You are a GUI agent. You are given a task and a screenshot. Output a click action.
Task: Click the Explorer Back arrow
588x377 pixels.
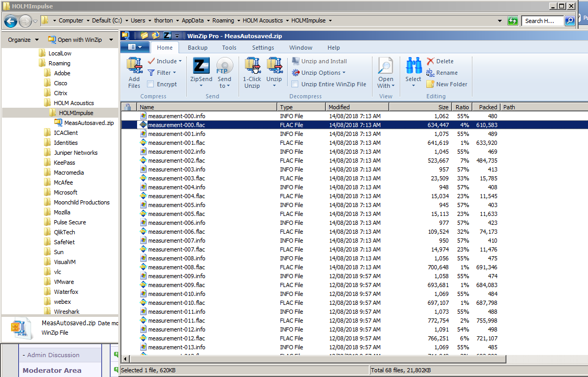11,21
